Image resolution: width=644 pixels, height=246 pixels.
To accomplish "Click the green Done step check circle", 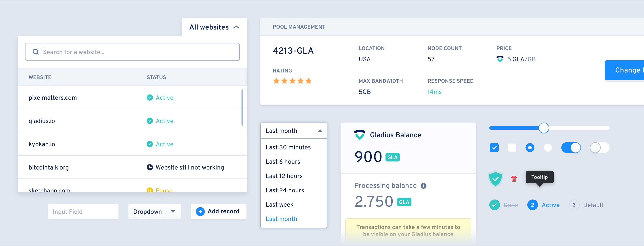I will click(494, 205).
